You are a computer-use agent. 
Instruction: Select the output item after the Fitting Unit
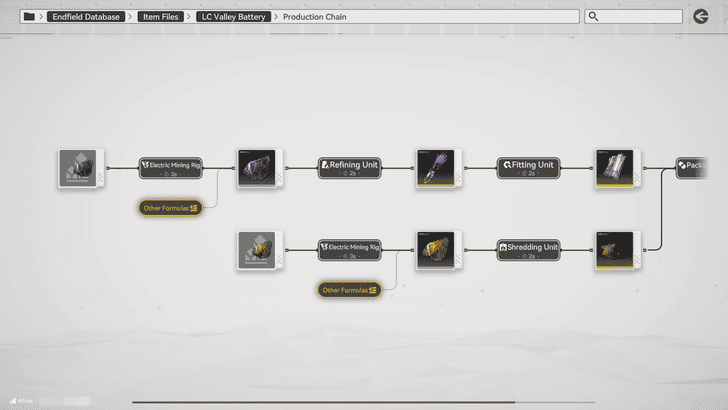[x=614, y=168]
